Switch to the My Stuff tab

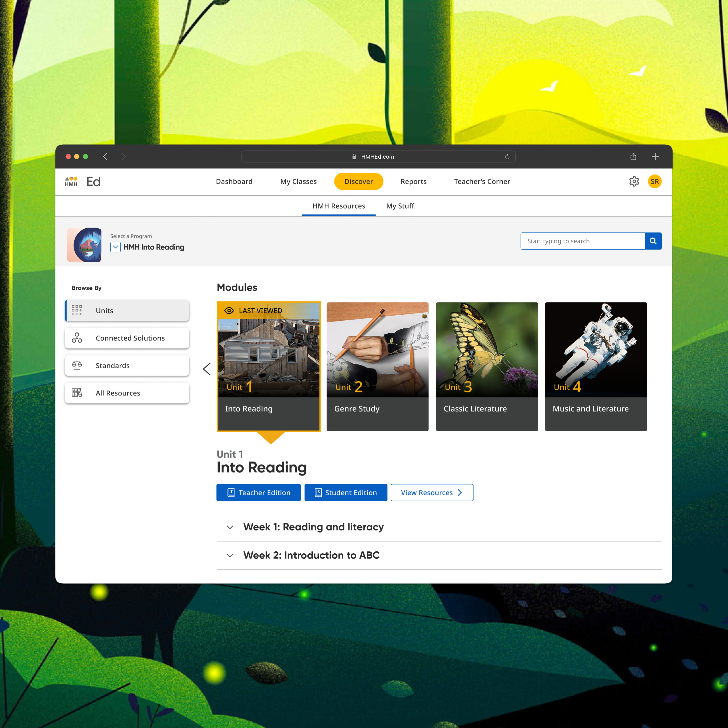point(400,206)
